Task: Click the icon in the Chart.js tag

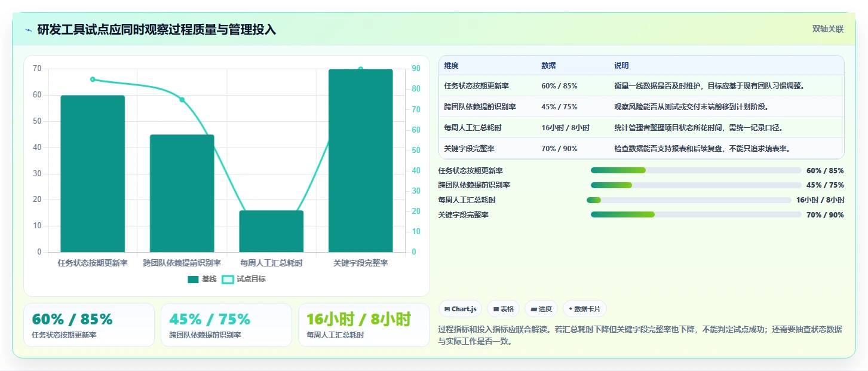Action: click(x=447, y=309)
